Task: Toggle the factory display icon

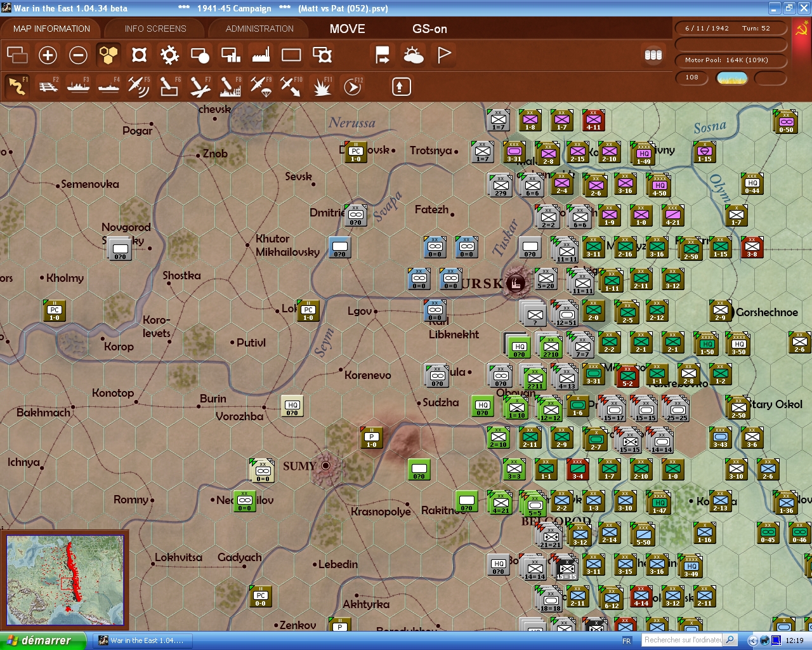Action: 261,55
